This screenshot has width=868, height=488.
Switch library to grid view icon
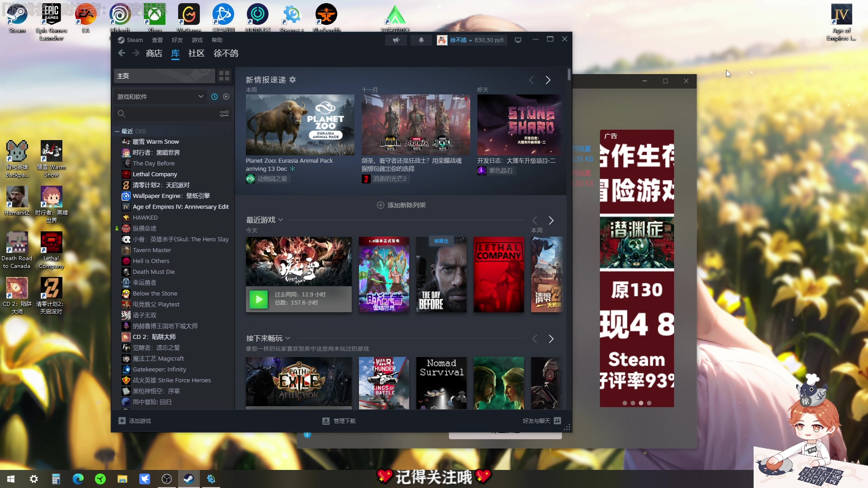point(224,76)
